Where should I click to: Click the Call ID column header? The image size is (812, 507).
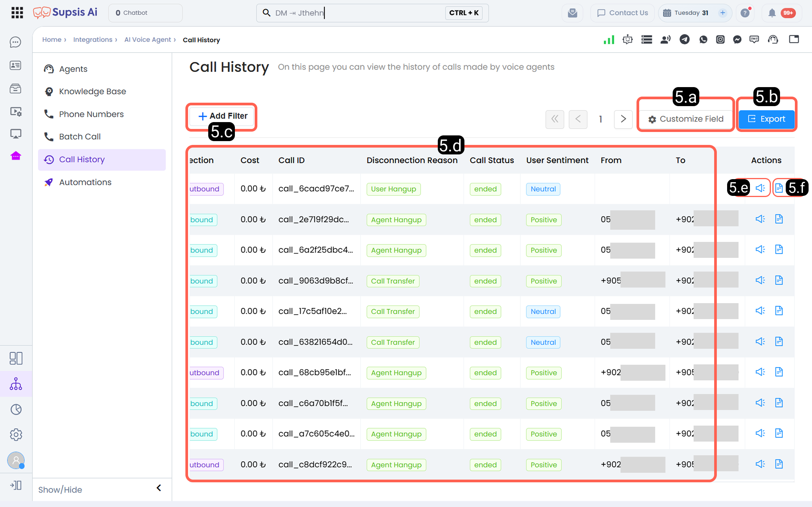coord(292,161)
